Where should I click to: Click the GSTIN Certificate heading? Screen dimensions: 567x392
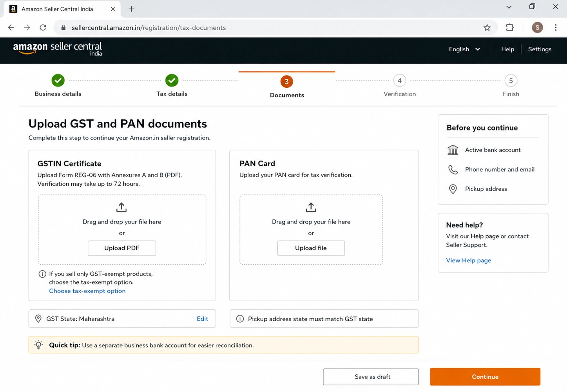click(x=69, y=164)
